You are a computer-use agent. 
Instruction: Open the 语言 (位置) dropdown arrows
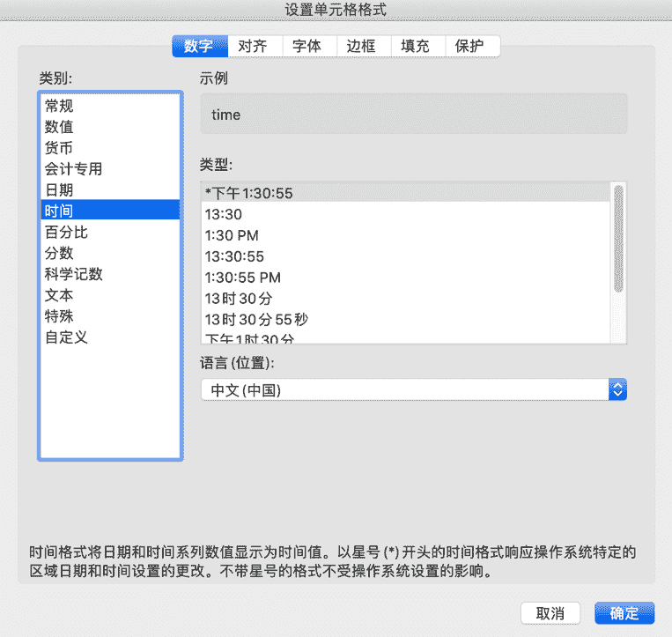click(x=617, y=389)
